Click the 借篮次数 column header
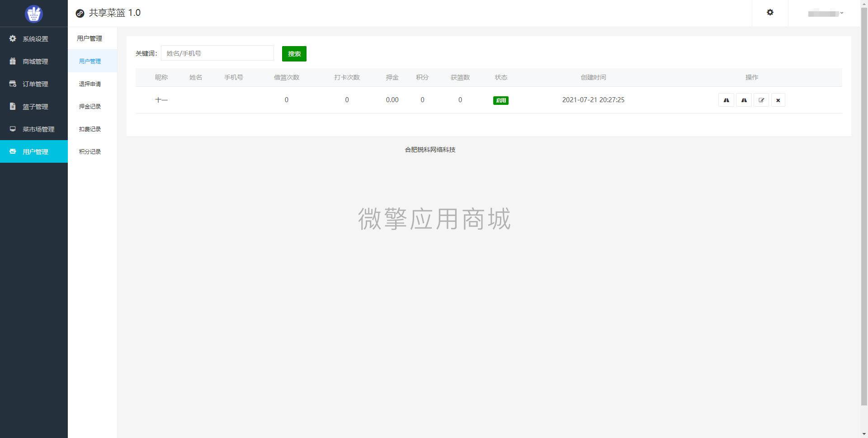 (287, 77)
